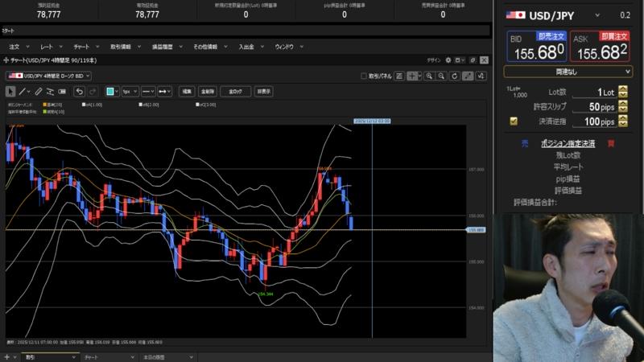Image resolution: width=644 pixels, height=362 pixels.
Task: Click the undo arrow in drawing toolbar
Action: tap(79, 91)
